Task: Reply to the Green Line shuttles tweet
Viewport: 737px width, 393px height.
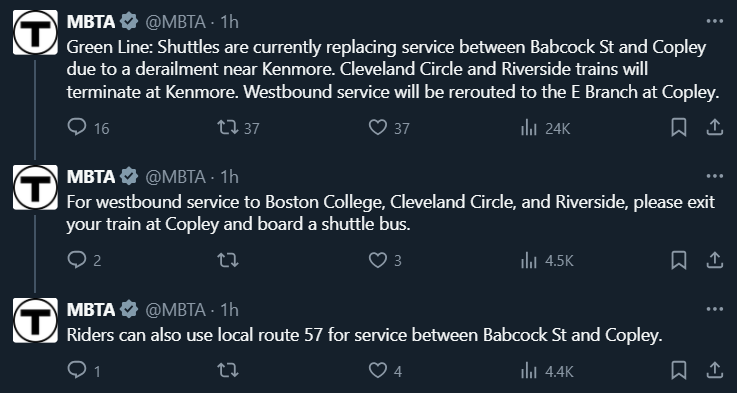Action: 88,127
